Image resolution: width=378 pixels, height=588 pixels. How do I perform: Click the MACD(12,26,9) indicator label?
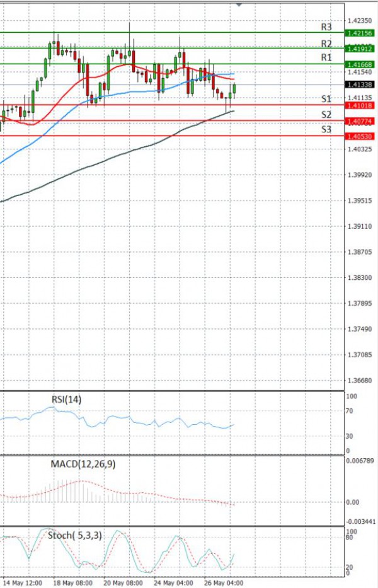click(x=83, y=464)
